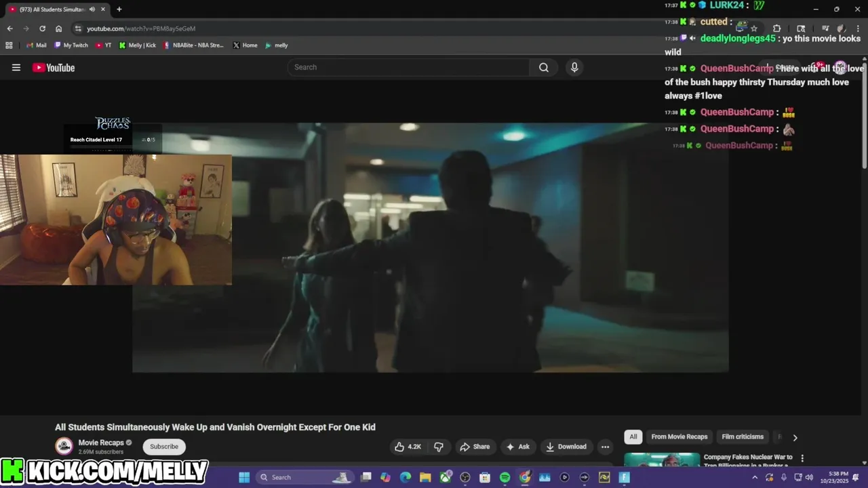Go back with the browser back arrow
The image size is (868, 488).
click(x=9, y=28)
